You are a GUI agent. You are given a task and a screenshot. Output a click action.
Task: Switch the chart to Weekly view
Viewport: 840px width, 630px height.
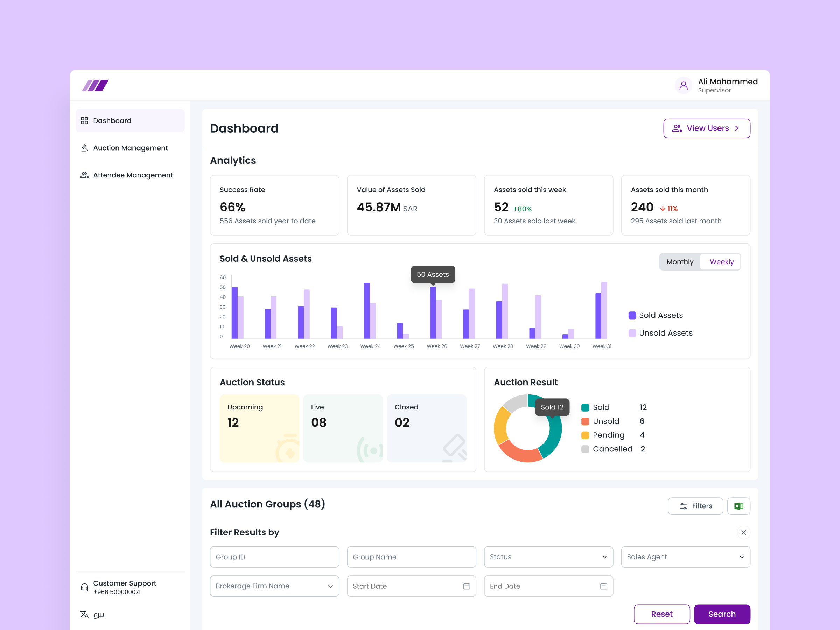(720, 262)
